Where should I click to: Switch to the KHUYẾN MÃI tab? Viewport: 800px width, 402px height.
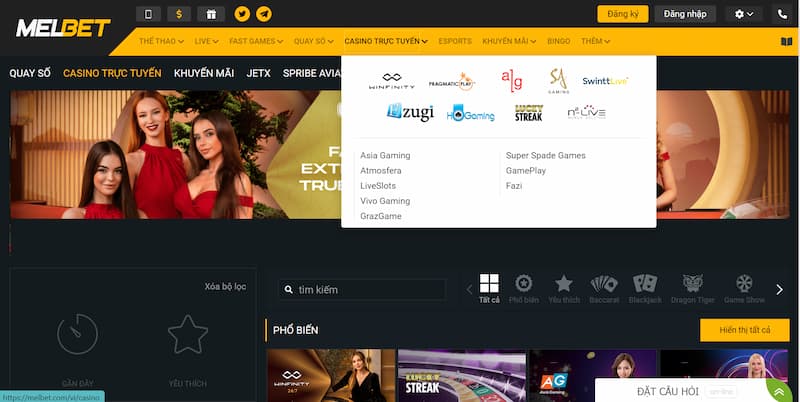click(x=204, y=73)
